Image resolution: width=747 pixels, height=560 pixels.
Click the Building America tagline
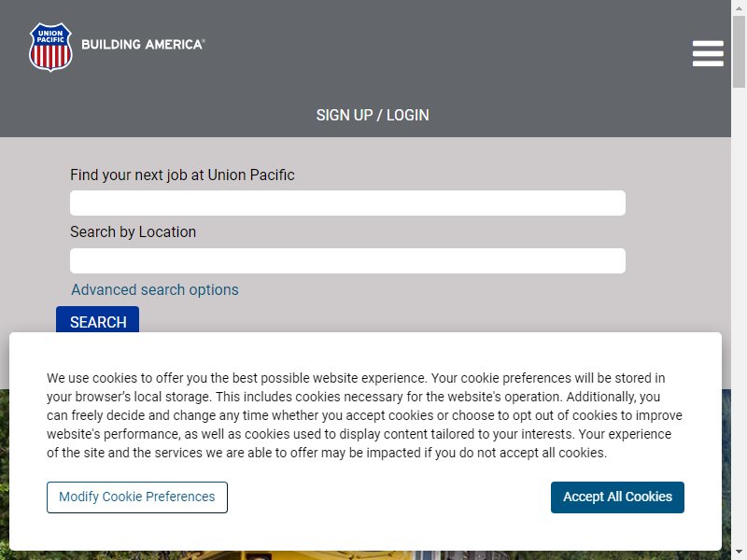(x=143, y=44)
